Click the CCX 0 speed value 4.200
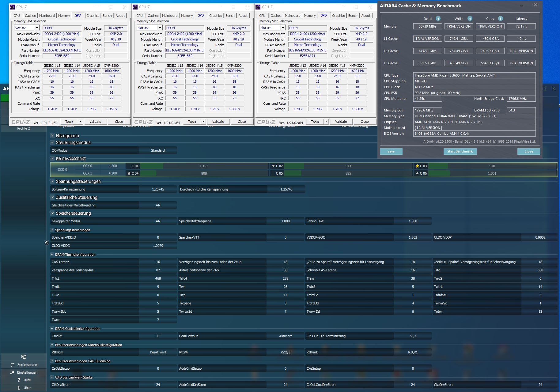Image resolution: width=560 pixels, height=392 pixels. pyautogui.click(x=112, y=166)
